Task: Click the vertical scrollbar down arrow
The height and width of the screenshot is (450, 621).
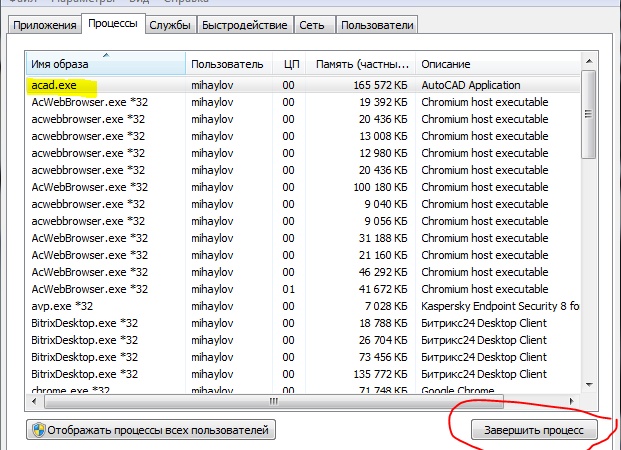Action: point(589,385)
